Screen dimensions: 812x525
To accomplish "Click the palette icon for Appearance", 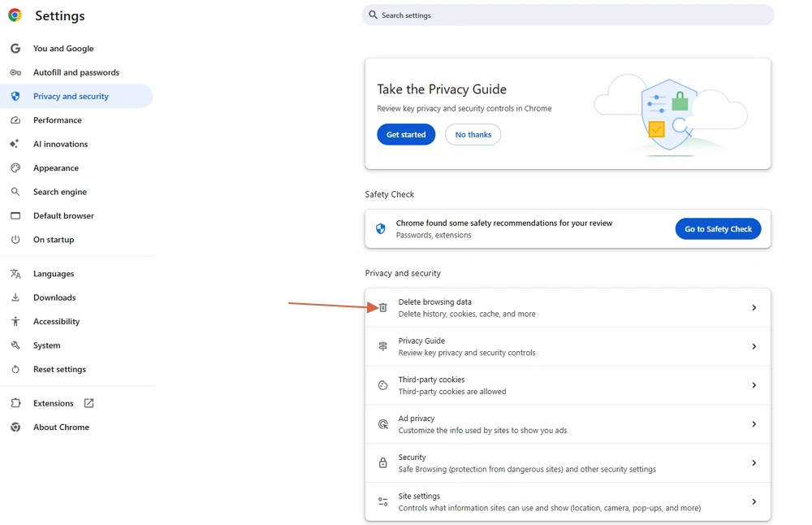I will 15,167.
